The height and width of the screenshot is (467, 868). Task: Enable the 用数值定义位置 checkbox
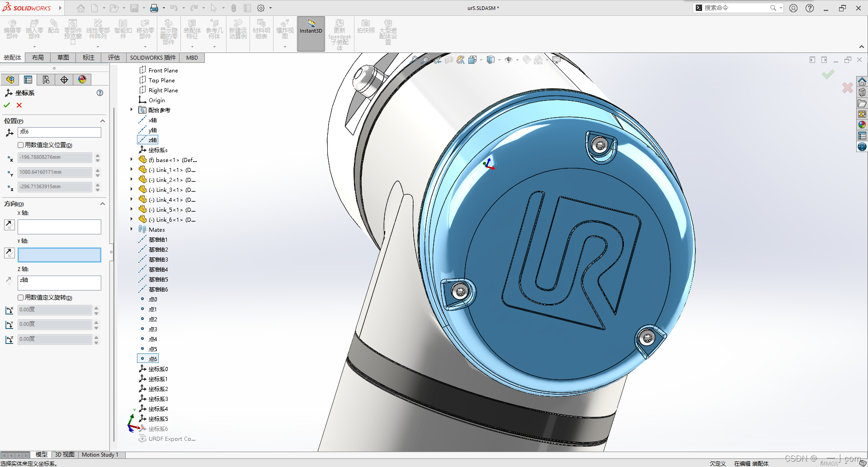[x=21, y=145]
